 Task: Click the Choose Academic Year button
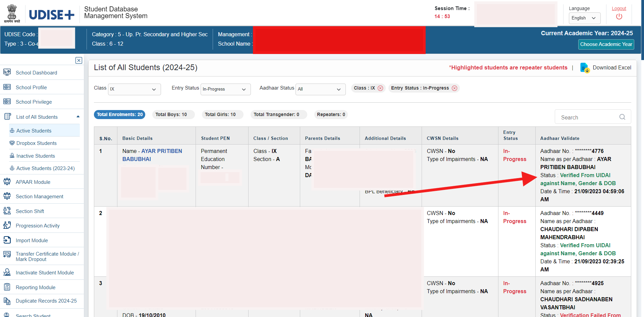click(x=605, y=44)
